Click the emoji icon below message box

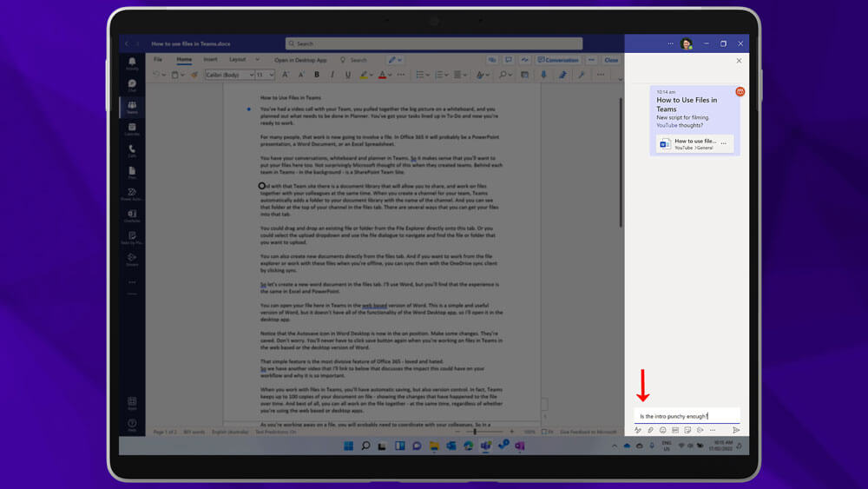662,430
